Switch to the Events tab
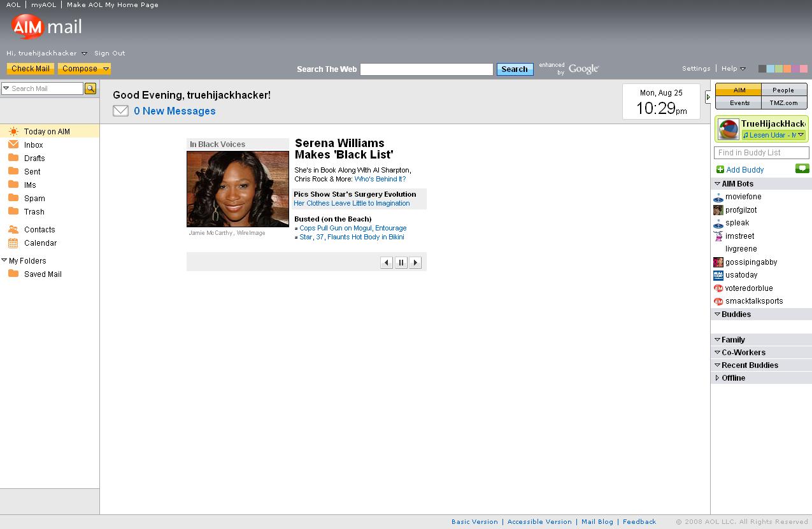 click(x=739, y=102)
